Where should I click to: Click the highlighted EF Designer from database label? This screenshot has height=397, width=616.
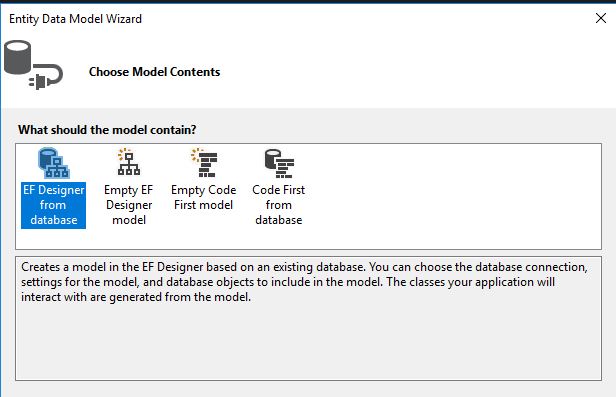(53, 205)
